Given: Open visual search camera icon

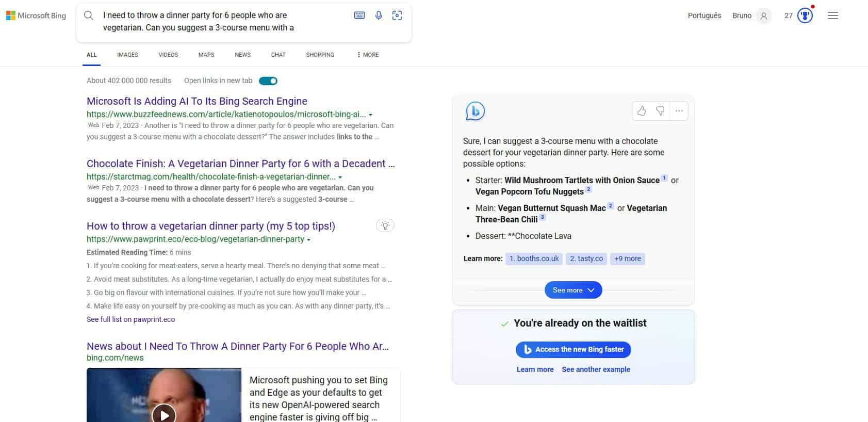Looking at the screenshot, I should click(397, 15).
